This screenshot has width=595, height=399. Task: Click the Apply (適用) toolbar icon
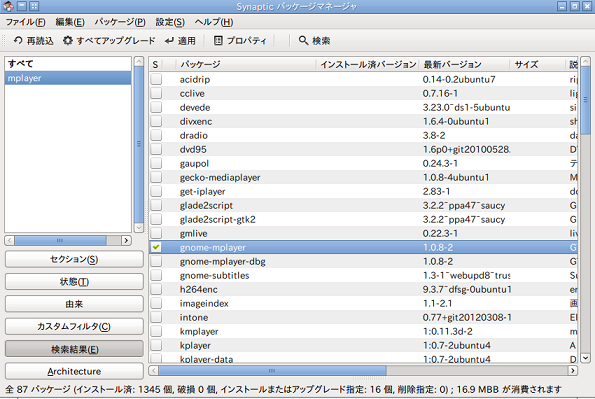tap(169, 40)
